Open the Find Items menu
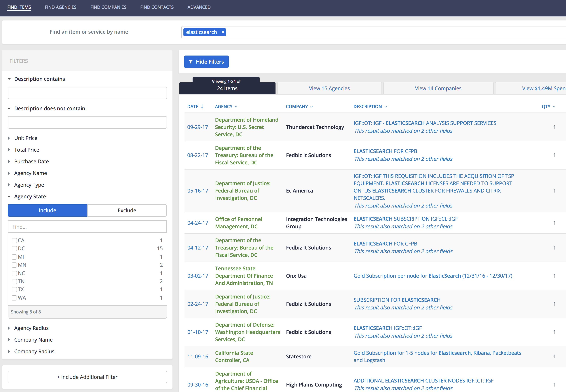 tap(19, 7)
